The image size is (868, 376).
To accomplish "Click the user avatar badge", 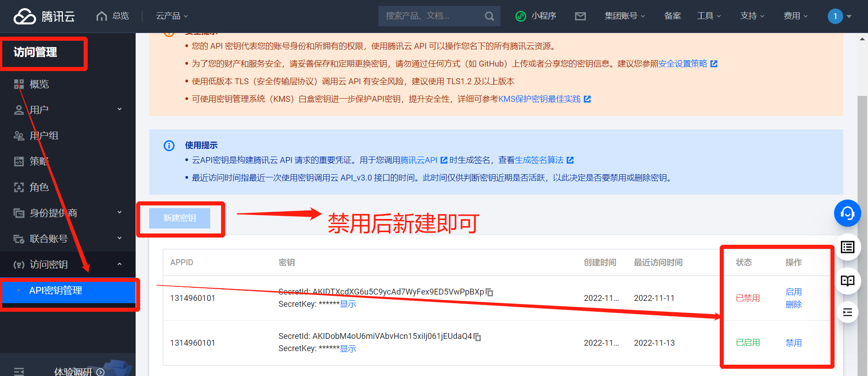I will click(x=835, y=16).
